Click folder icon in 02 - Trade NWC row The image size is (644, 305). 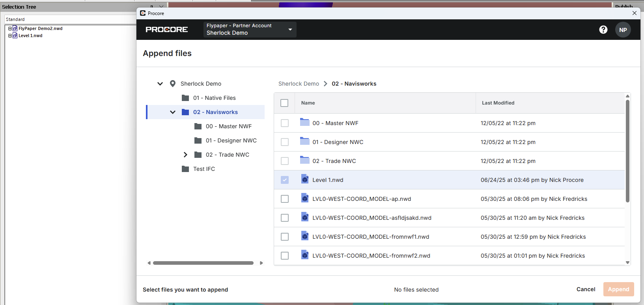coord(304,160)
